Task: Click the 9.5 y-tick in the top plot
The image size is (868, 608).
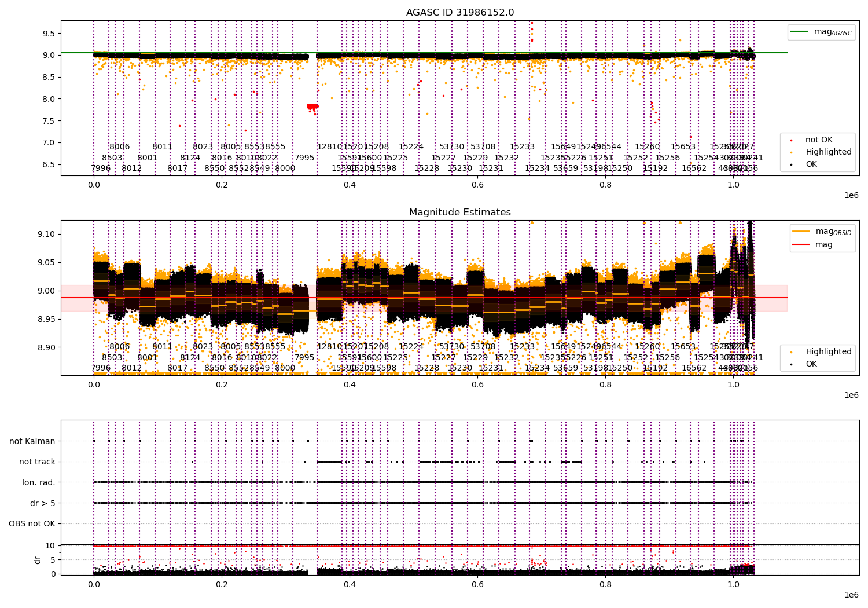Action: 49,34
